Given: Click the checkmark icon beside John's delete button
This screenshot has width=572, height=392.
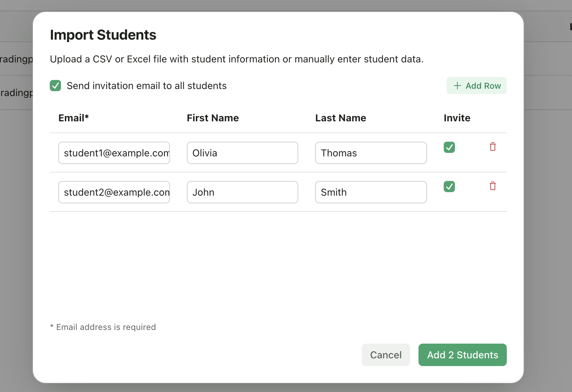Looking at the screenshot, I should coord(449,187).
